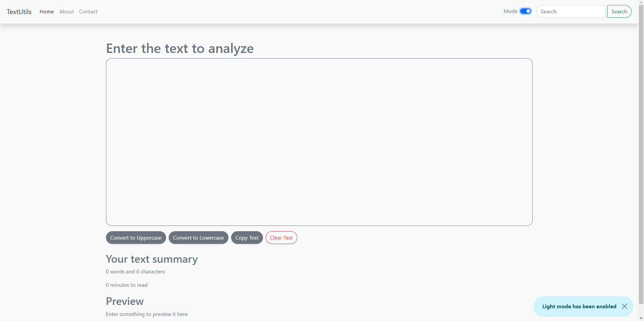Dismiss the light mode enabled notification
This screenshot has height=321, width=644.
click(625, 306)
